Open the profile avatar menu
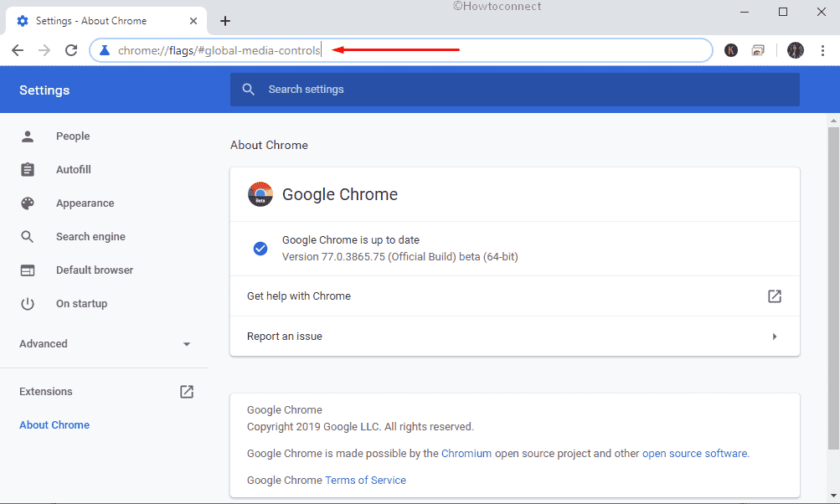The image size is (840, 504). 796,50
